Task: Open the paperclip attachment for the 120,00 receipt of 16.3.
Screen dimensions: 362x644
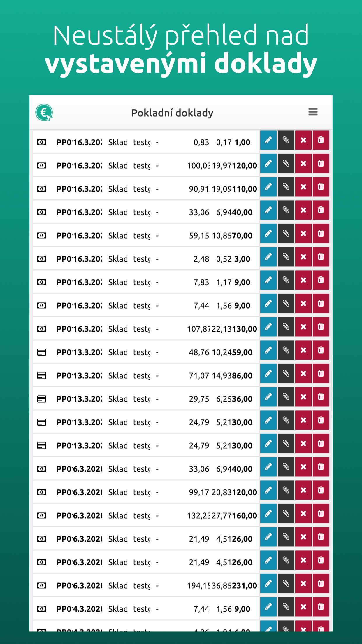Action: pyautogui.click(x=286, y=164)
